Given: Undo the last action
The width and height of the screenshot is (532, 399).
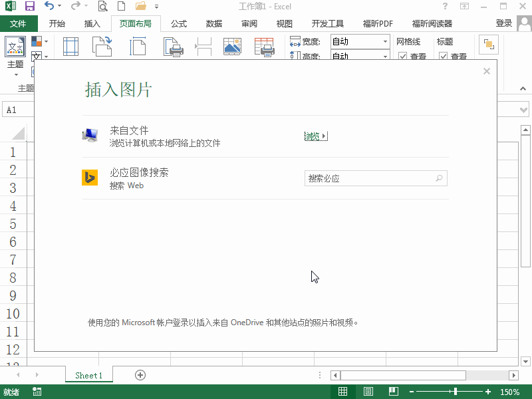Looking at the screenshot, I should pos(49,6).
